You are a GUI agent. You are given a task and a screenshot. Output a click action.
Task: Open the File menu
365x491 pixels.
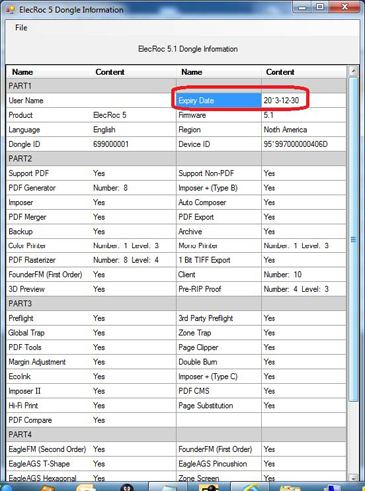click(21, 28)
